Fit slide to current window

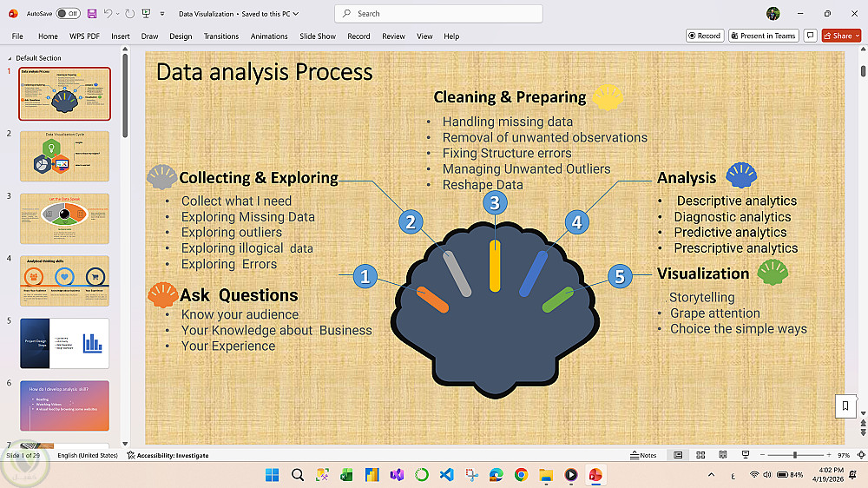coord(861,455)
